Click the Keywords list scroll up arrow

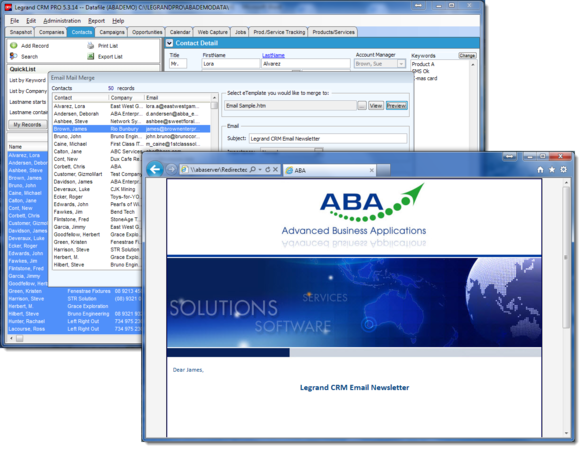click(x=473, y=65)
